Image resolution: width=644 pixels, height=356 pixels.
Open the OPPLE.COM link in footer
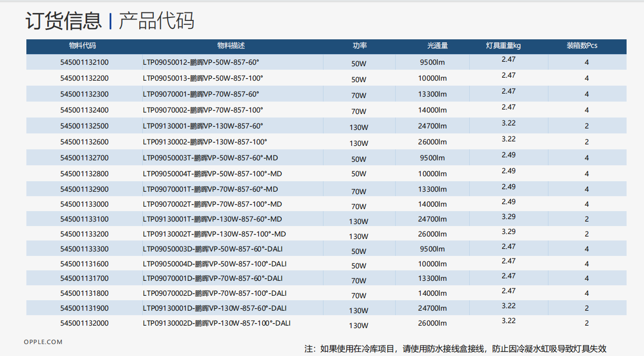(x=43, y=342)
